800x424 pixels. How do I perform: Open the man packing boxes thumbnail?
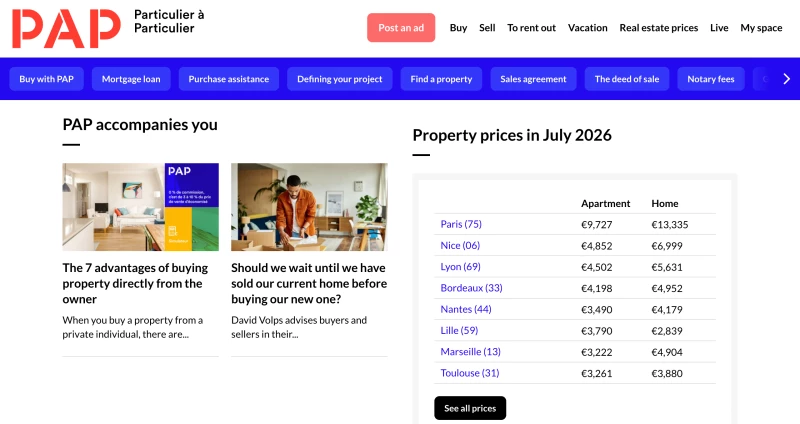coord(309,207)
